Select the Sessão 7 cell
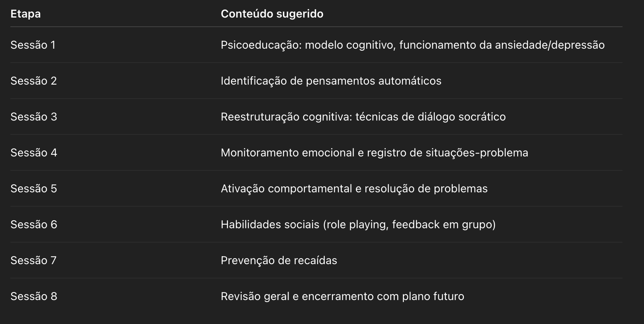 (x=33, y=261)
